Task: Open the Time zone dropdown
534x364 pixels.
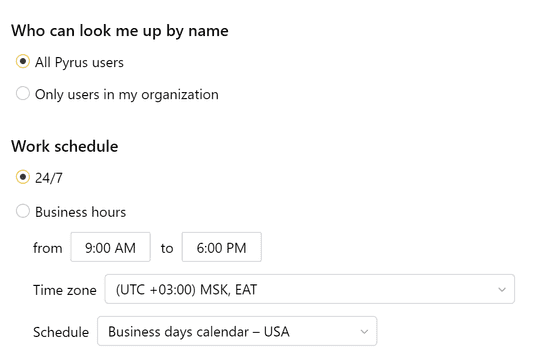Action: click(310, 289)
